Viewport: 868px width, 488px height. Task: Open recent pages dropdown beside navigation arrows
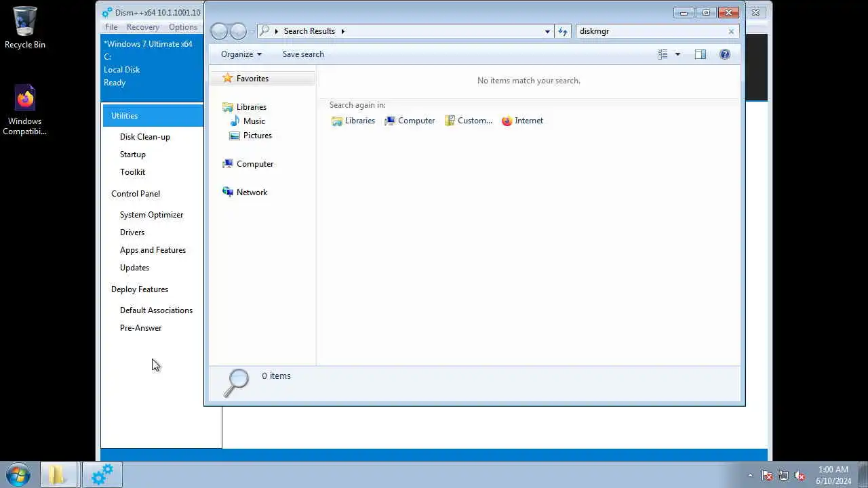coord(252,31)
